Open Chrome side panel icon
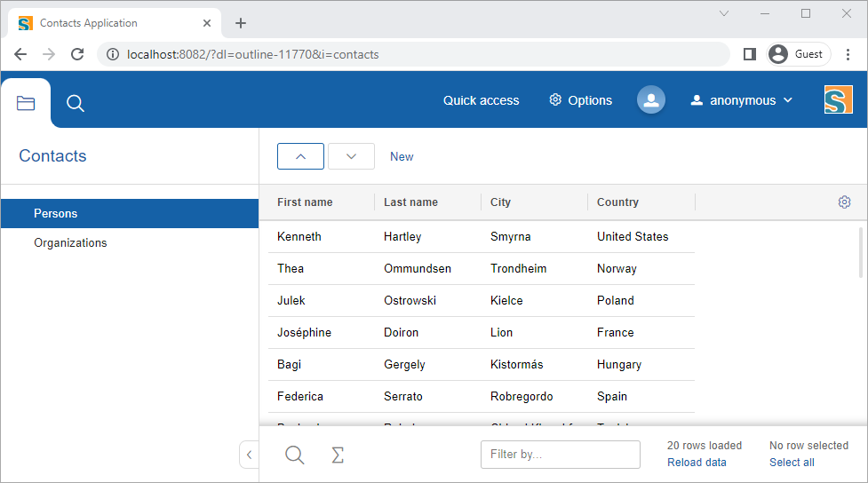 tap(749, 54)
